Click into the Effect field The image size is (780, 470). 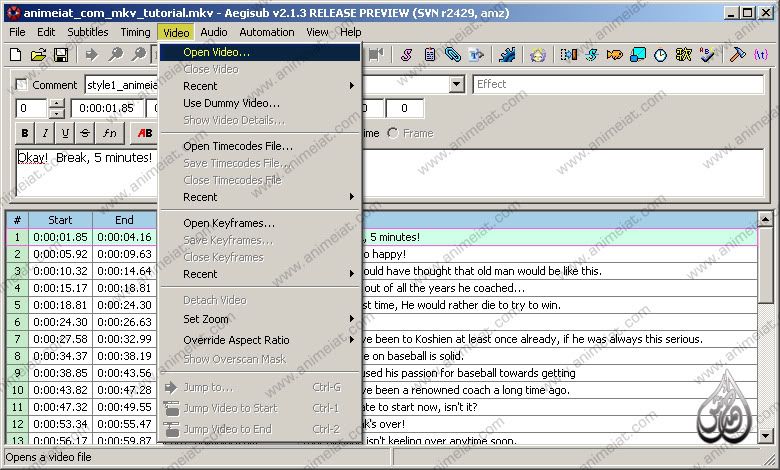(x=618, y=85)
